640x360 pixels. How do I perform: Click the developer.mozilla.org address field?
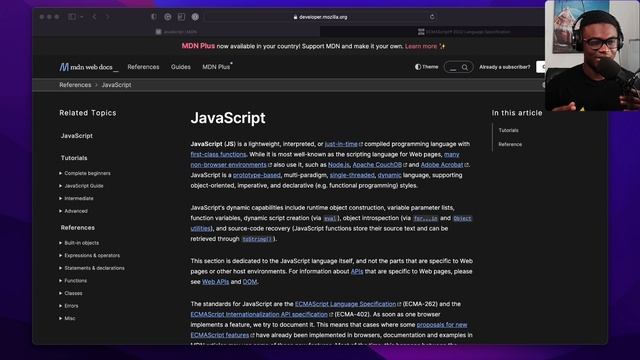coord(320,17)
